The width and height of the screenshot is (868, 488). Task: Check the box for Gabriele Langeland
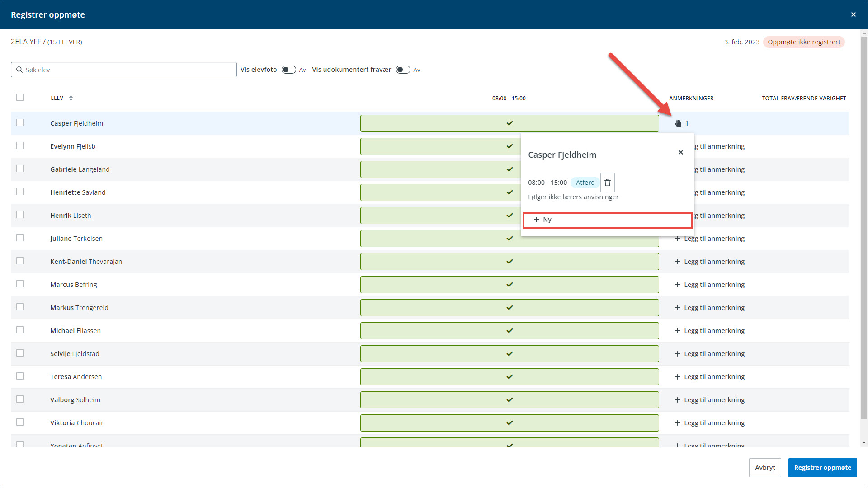[20, 169]
